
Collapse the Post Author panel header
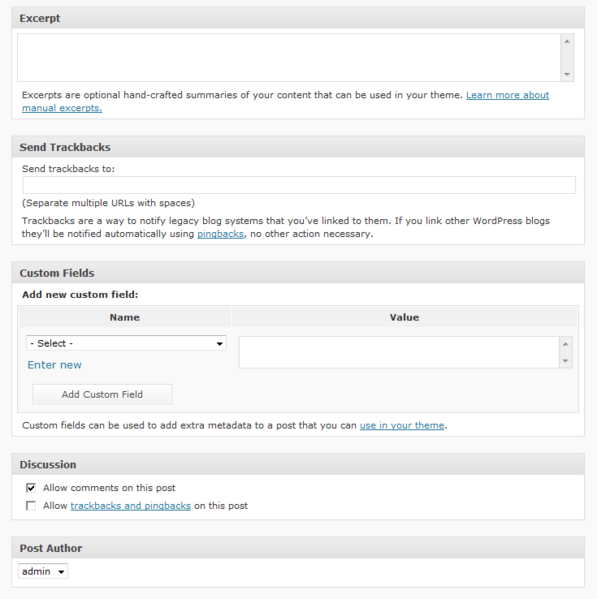[x=298, y=548]
